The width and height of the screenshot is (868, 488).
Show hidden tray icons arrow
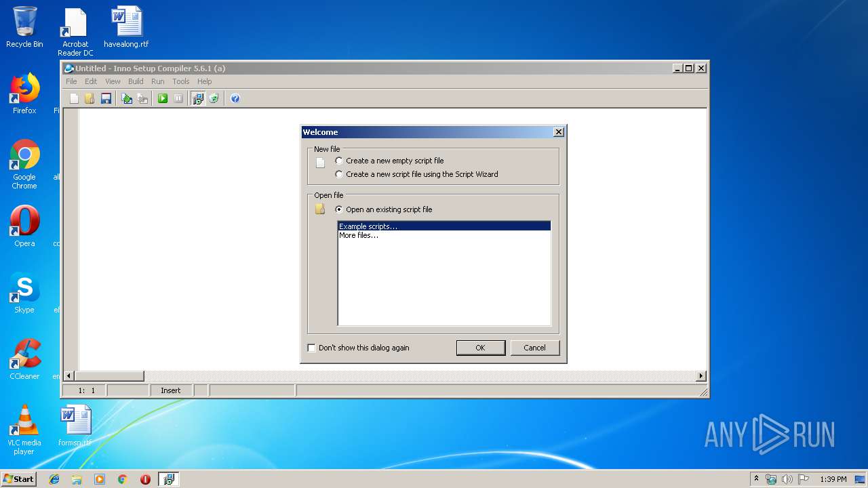(x=756, y=479)
